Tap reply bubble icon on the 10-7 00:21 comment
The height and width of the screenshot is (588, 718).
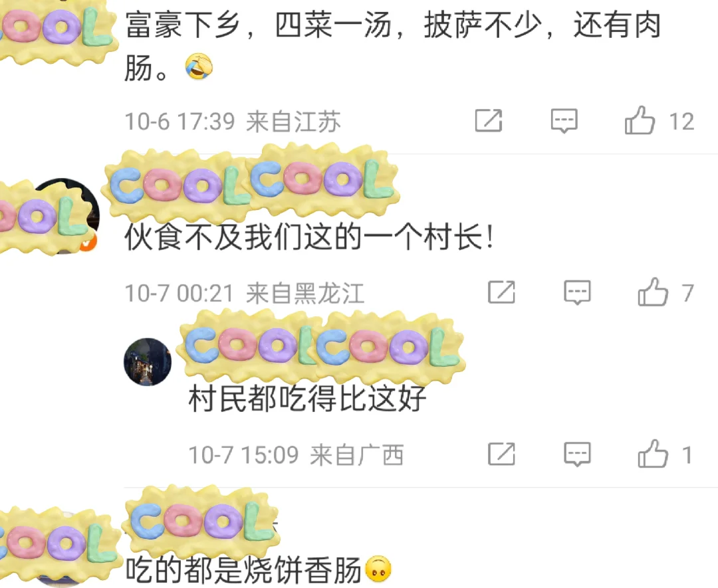coord(577,292)
